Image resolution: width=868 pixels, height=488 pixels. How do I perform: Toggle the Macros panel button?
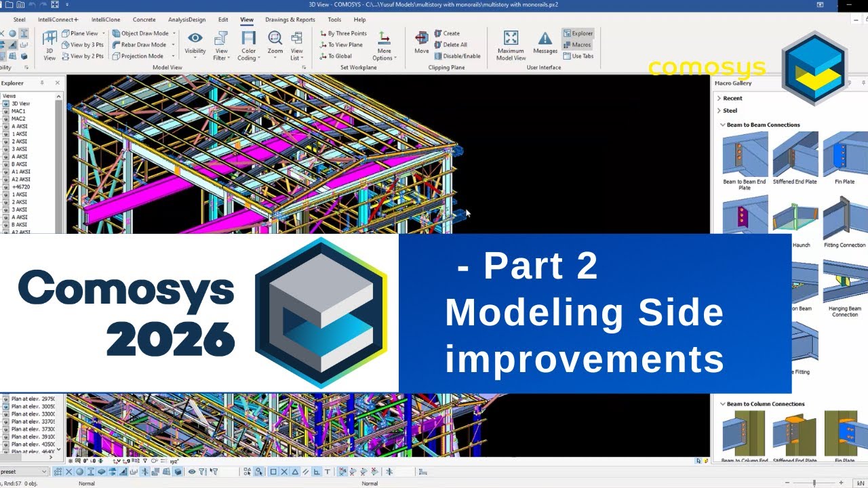click(577, 45)
